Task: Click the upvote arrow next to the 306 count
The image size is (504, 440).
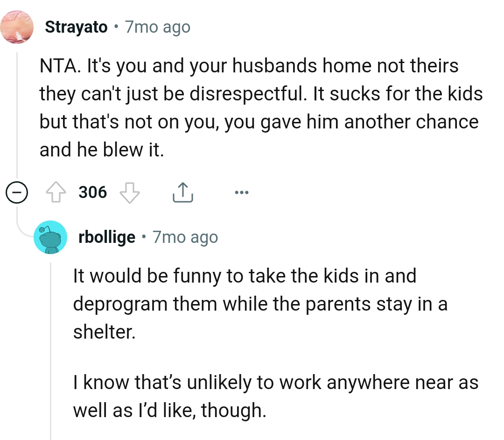Action: [x=57, y=192]
